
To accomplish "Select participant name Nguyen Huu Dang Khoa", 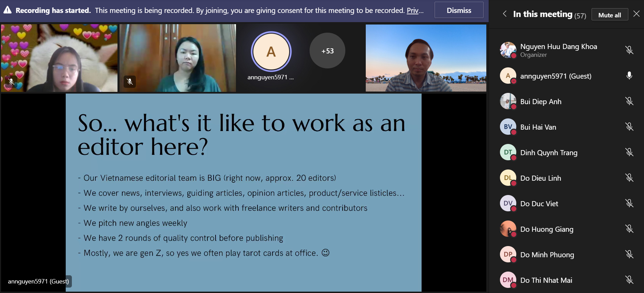I will click(x=559, y=47).
